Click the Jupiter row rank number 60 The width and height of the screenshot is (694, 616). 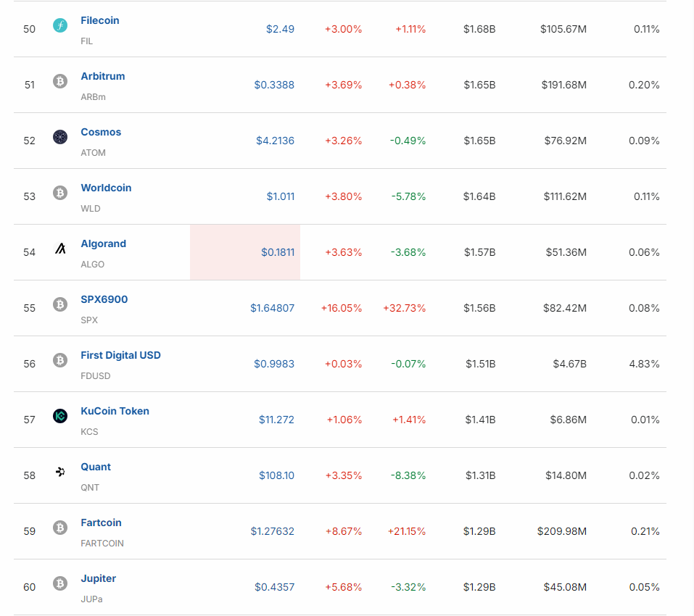click(x=29, y=587)
